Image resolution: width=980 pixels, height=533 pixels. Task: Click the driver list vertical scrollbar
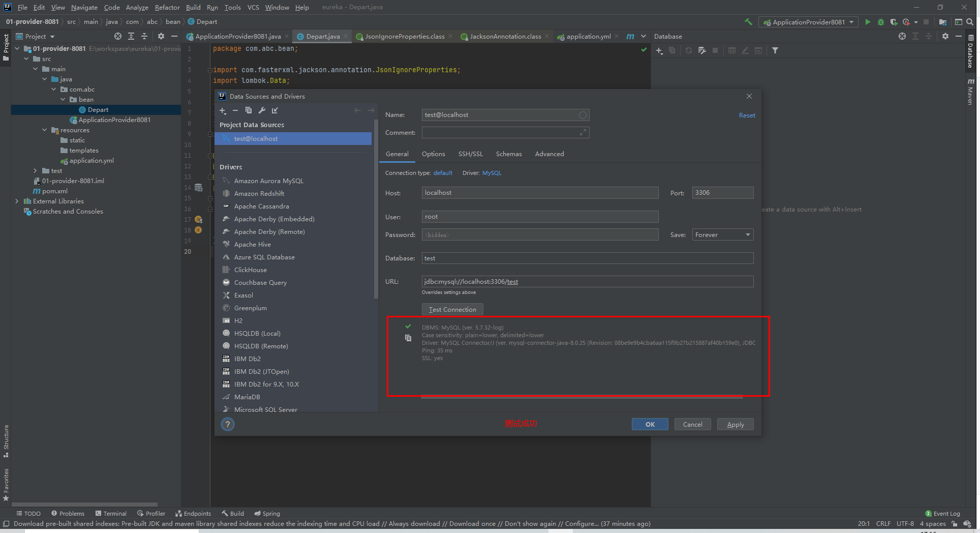(x=376, y=209)
